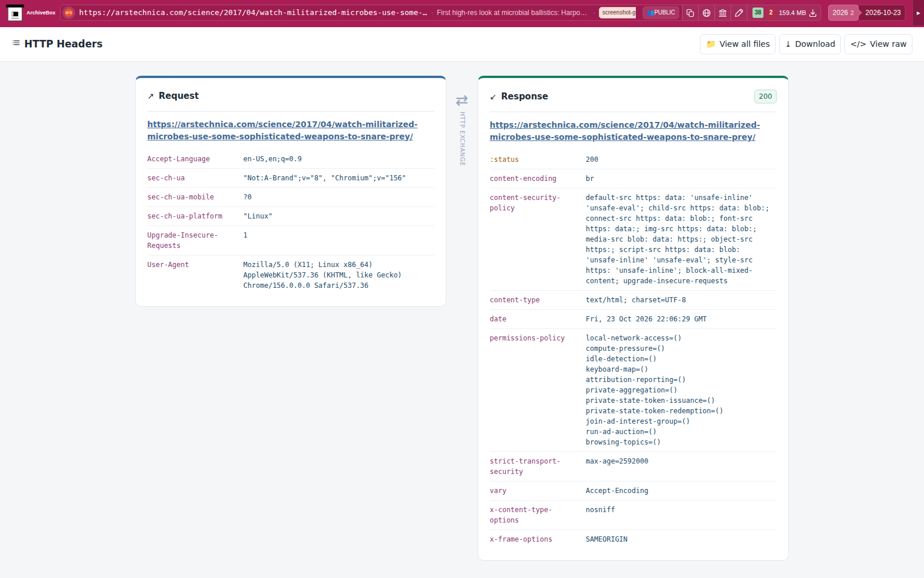Click the content-security-policy header name
The height and width of the screenshot is (578, 924).
[524, 203]
